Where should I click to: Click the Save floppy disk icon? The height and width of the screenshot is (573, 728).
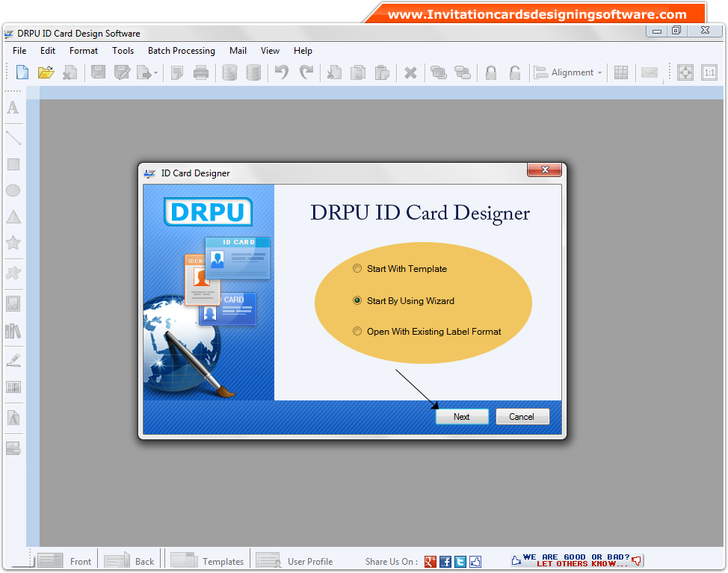[x=98, y=72]
